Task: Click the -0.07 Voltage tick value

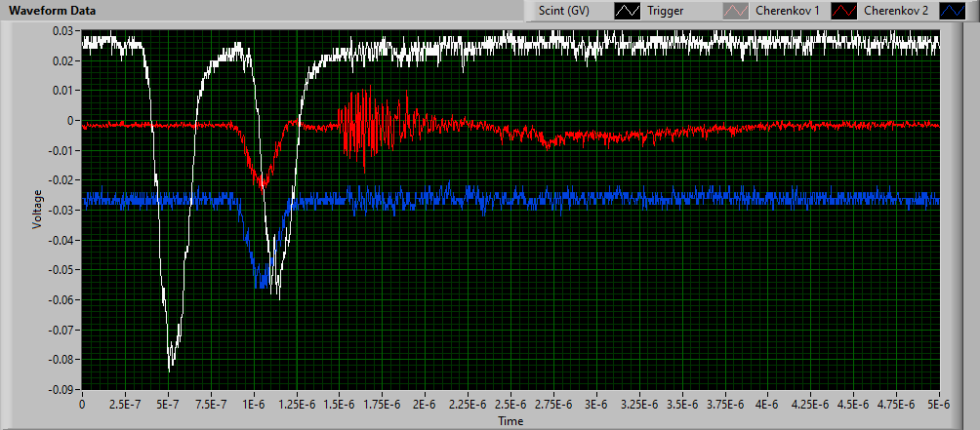Action: 63,330
